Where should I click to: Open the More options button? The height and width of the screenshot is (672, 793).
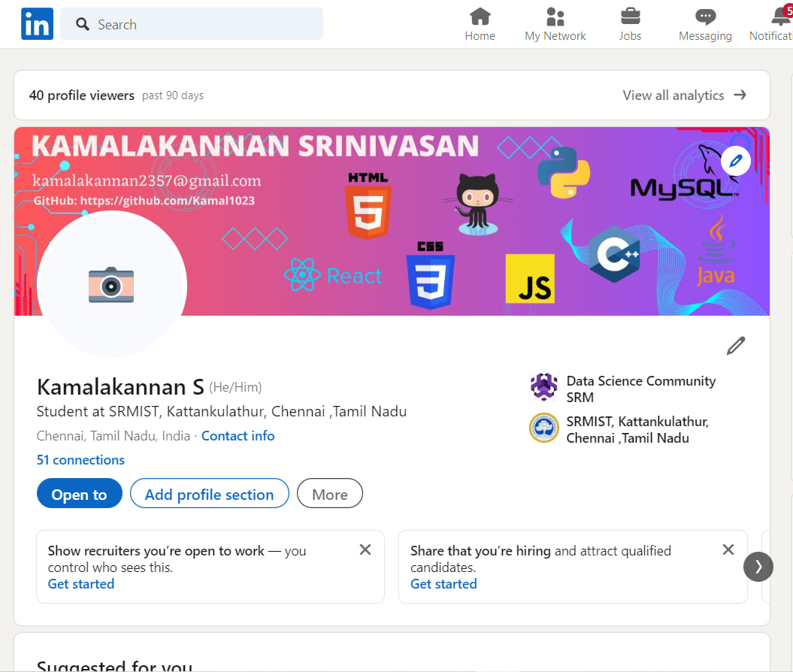point(330,494)
